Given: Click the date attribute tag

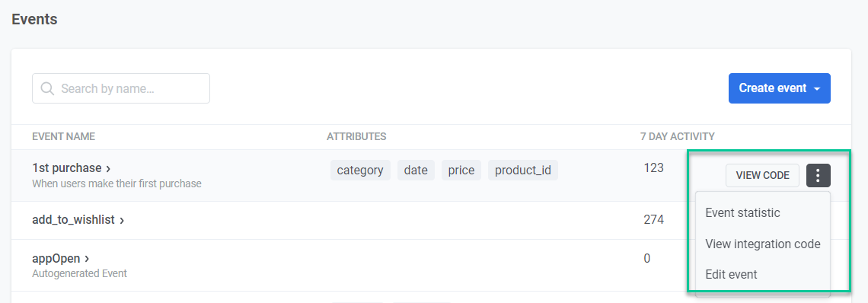Looking at the screenshot, I should pyautogui.click(x=416, y=170).
